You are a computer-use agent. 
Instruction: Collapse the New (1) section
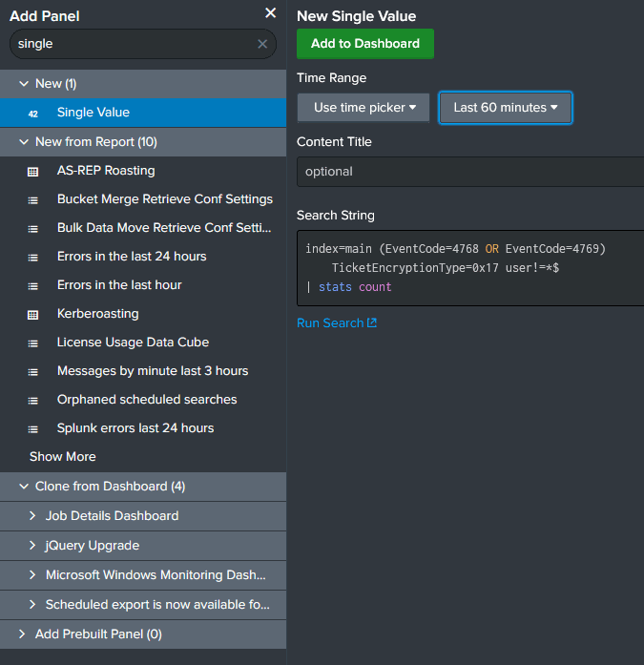coord(23,84)
